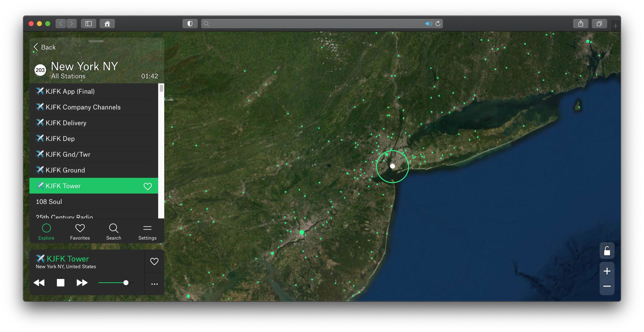Toggle heart on highlighted KJFK Tower row

click(147, 186)
